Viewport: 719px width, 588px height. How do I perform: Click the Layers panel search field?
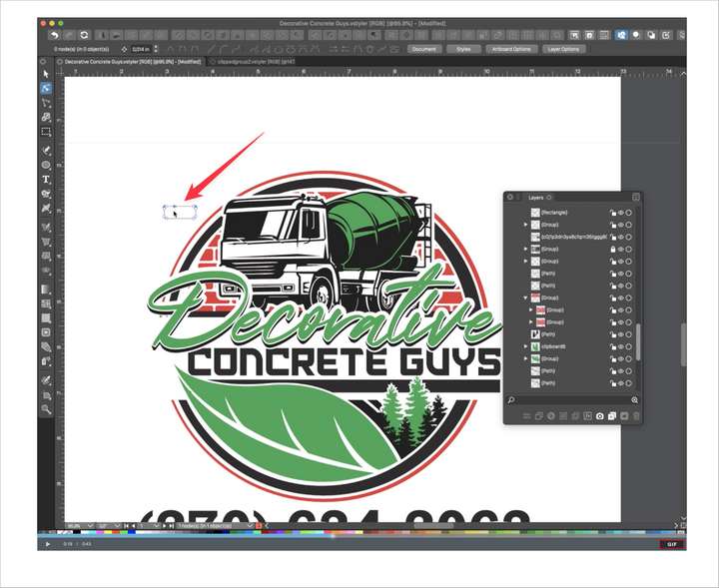(x=573, y=400)
